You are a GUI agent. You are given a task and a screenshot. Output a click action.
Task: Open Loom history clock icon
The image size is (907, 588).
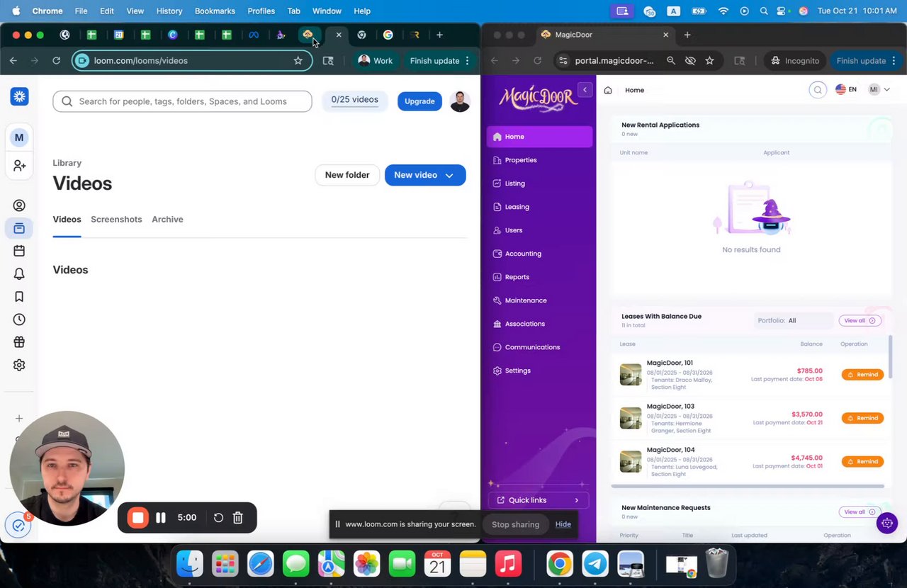[x=19, y=320]
